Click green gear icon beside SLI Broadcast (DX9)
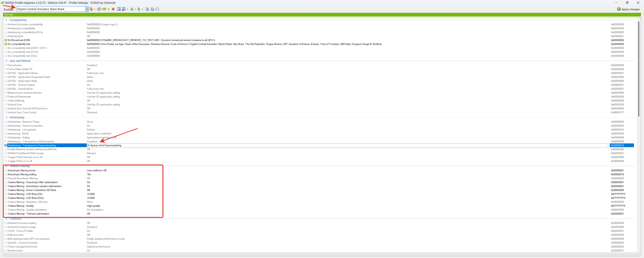This screenshot has height=258, width=644. point(5,40)
